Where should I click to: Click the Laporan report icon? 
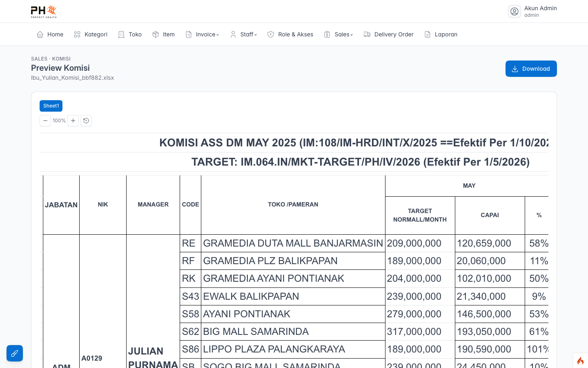click(428, 34)
